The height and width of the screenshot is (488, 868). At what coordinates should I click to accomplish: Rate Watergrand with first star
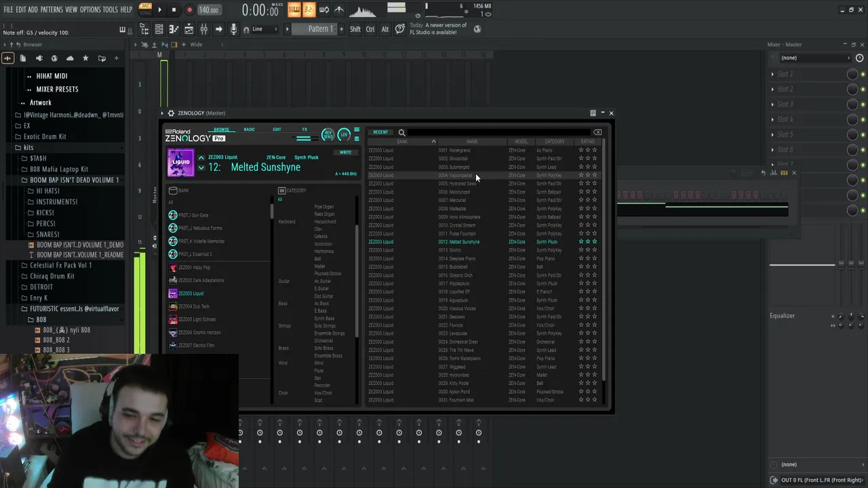click(581, 150)
